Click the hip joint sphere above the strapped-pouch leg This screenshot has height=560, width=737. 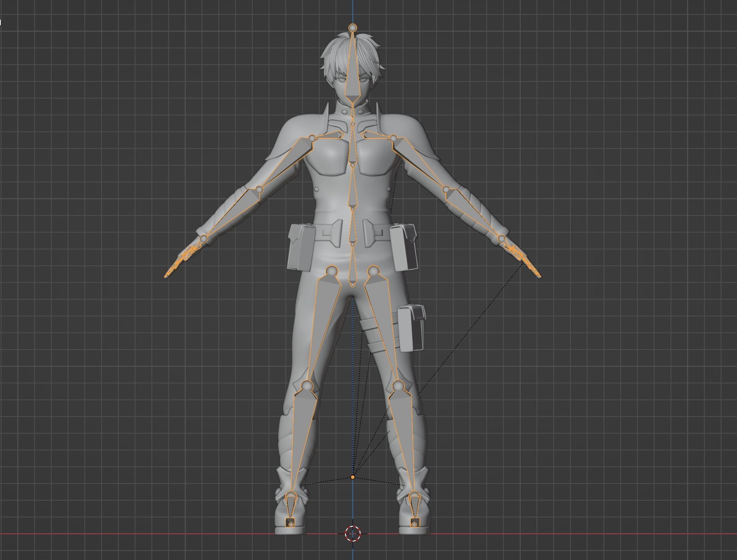pyautogui.click(x=373, y=271)
